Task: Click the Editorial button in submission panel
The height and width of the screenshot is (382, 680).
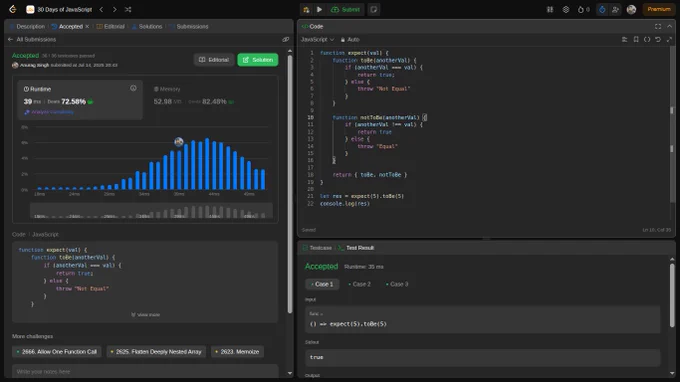Action: [x=214, y=60]
